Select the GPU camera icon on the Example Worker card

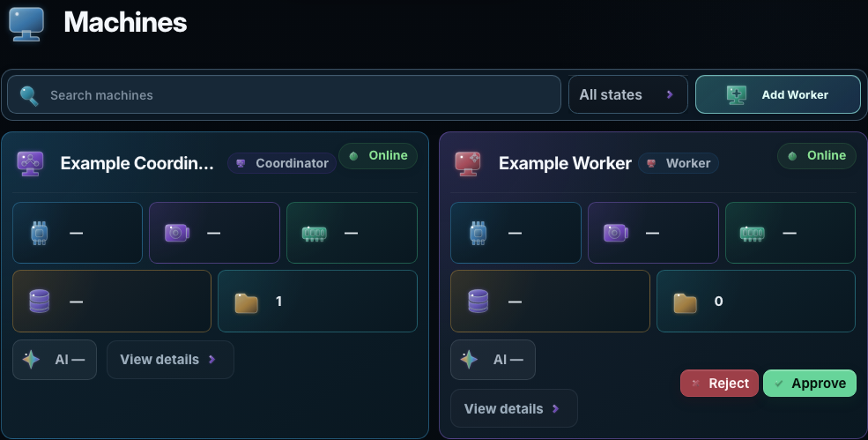[x=616, y=233]
